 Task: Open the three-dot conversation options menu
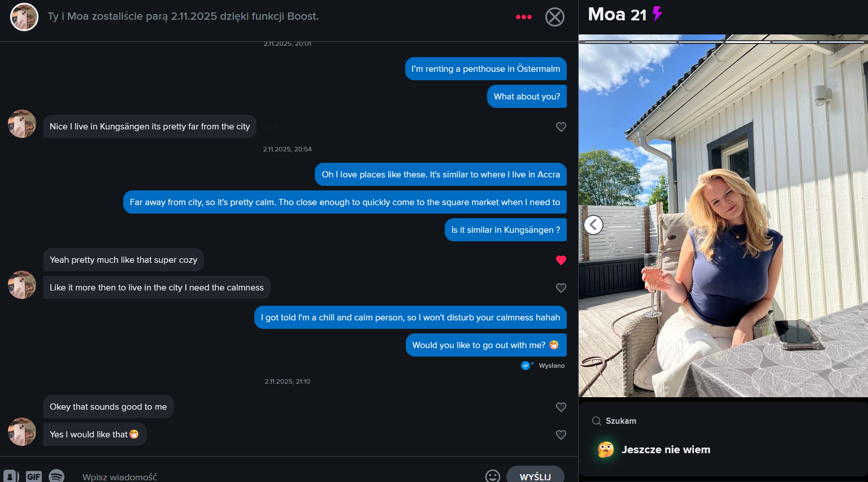[523, 17]
